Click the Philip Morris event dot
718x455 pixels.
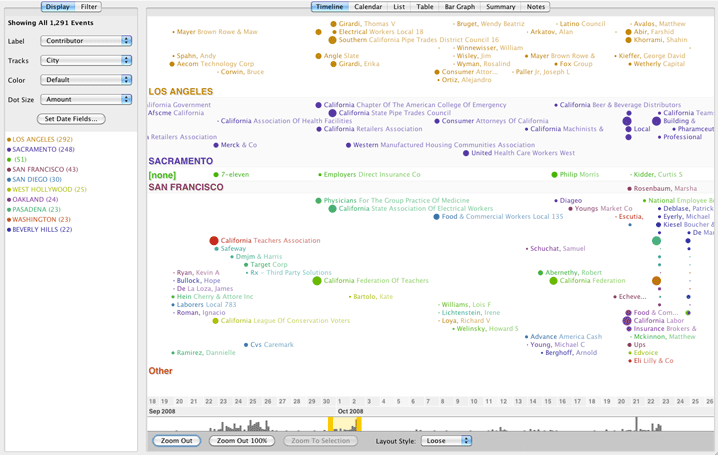555,174
